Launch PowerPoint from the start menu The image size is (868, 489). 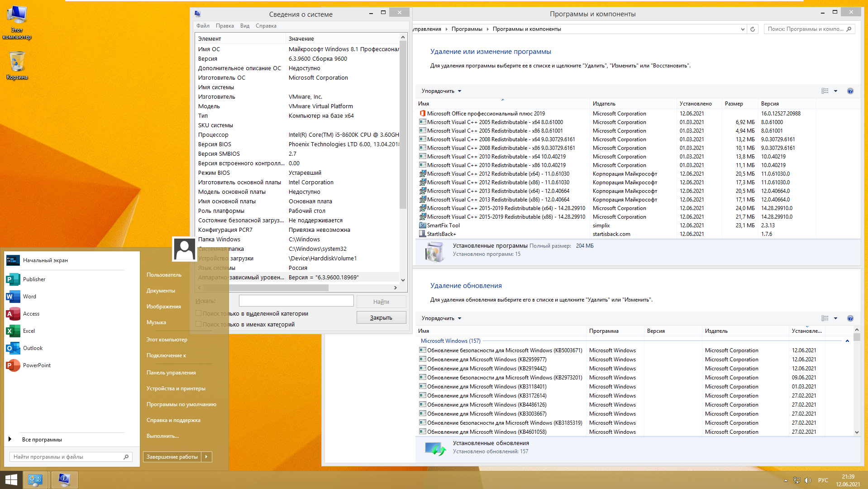36,365
